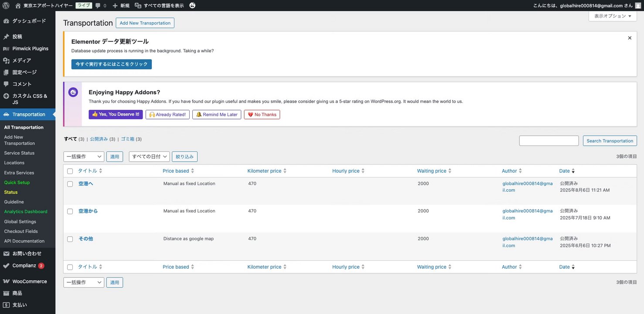This screenshot has width=644, height=314.
Task: Click the Happy Addons smiley icon in admin bar
Action: (192, 6)
